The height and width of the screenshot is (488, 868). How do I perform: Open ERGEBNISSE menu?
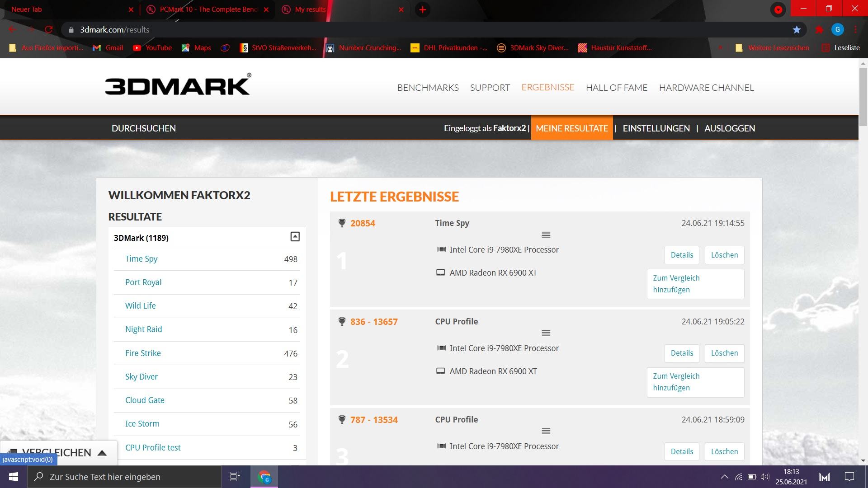547,87
